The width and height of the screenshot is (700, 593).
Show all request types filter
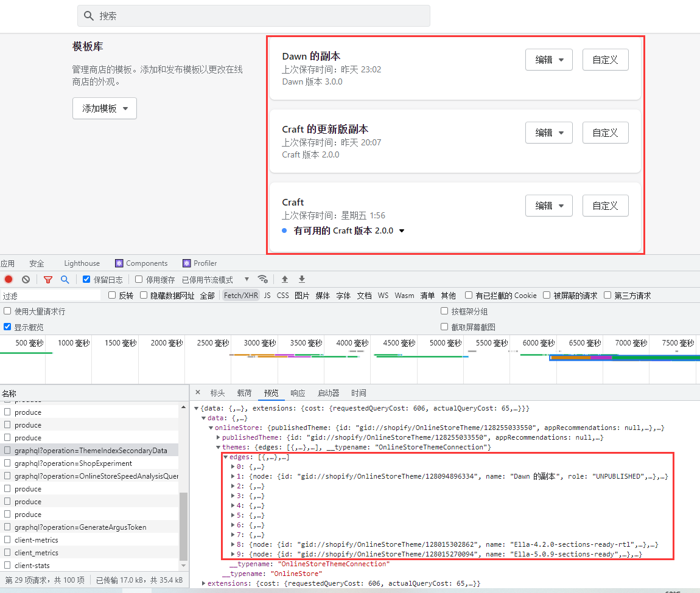pyautogui.click(x=207, y=296)
